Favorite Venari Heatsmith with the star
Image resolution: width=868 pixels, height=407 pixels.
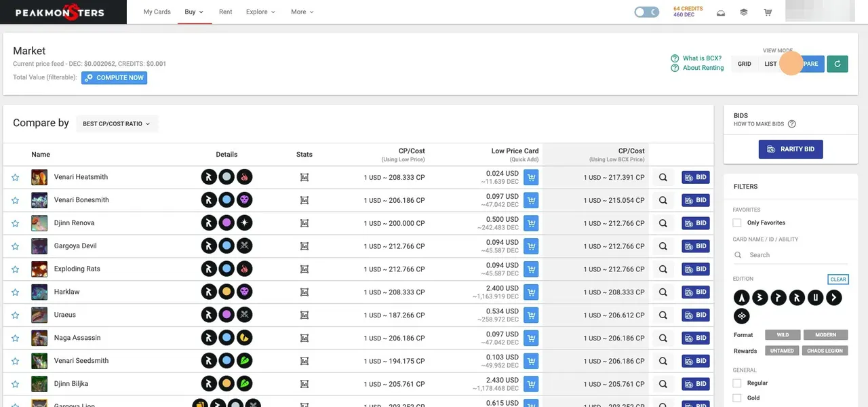(15, 178)
